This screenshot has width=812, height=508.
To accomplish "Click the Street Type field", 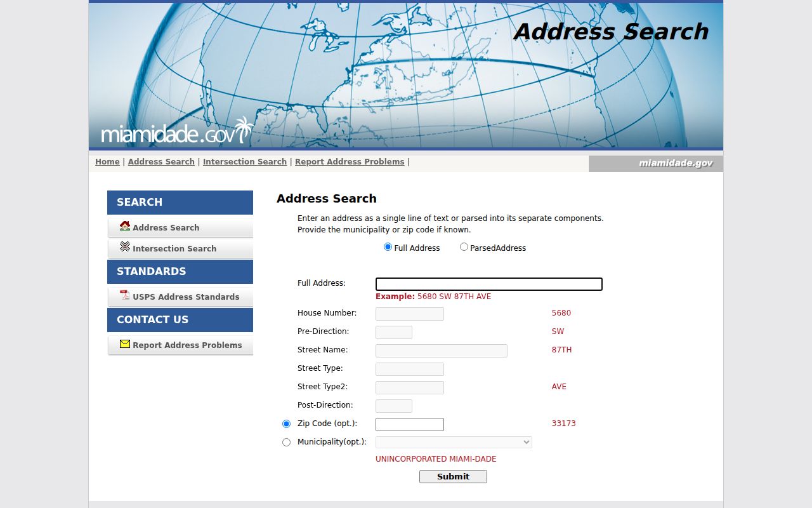I will point(410,369).
